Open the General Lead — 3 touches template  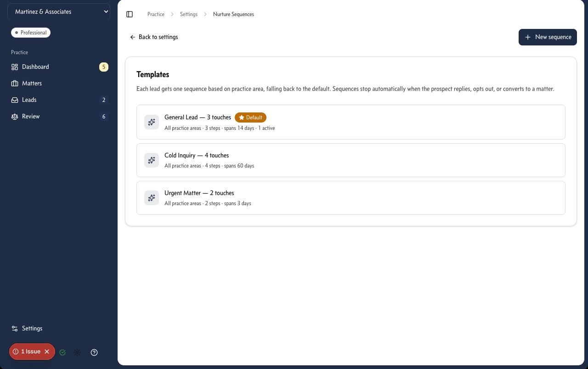click(351, 122)
